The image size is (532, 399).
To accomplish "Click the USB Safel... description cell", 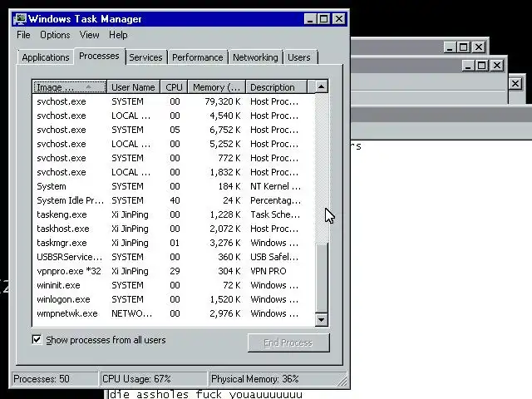I will coord(274,257).
